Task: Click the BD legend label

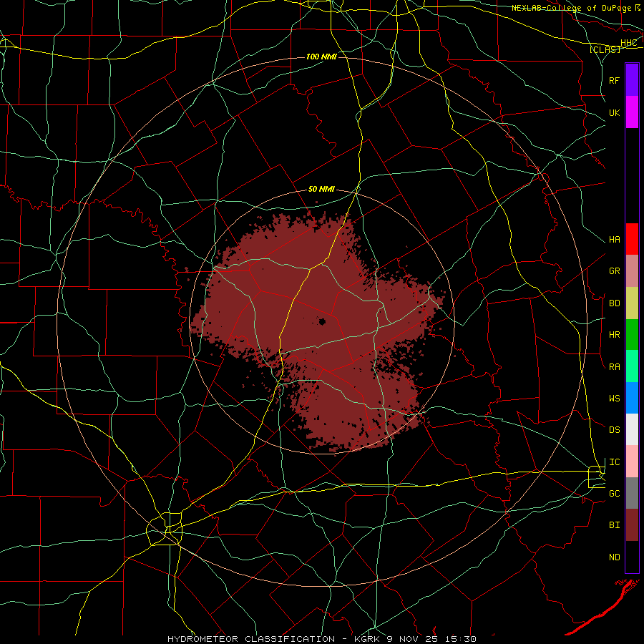Action: tap(614, 303)
